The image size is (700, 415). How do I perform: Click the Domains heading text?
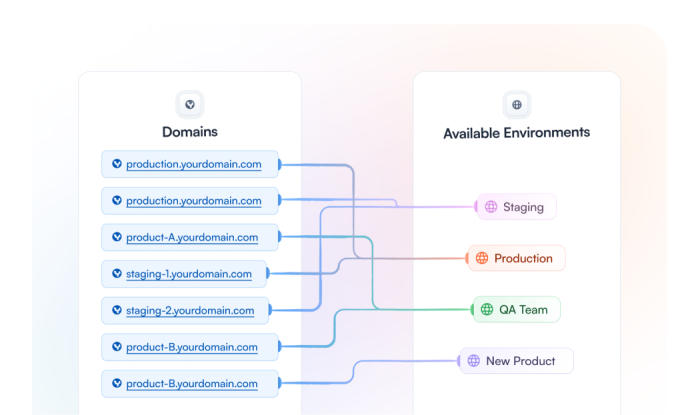190,132
